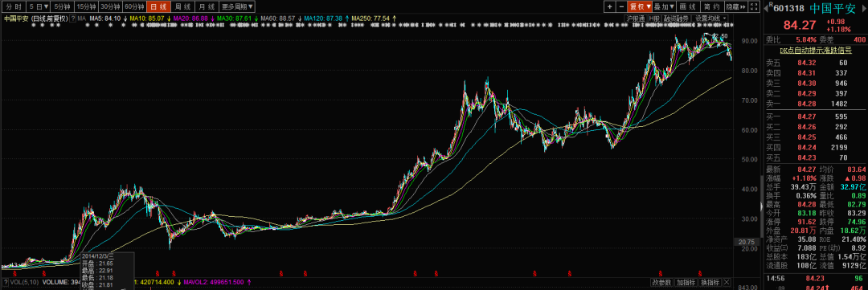The image size is (868, 290).
Task: Open the 更多周期 dropdown
Action: pos(237,6)
